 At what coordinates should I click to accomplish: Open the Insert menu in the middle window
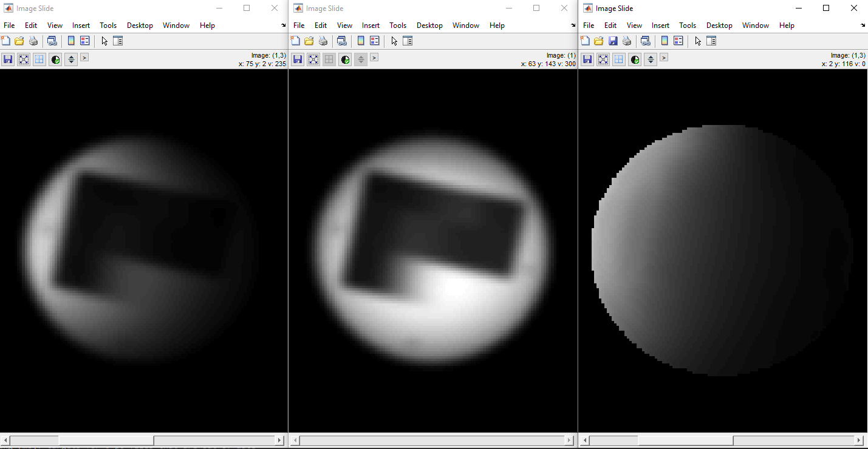coord(371,25)
